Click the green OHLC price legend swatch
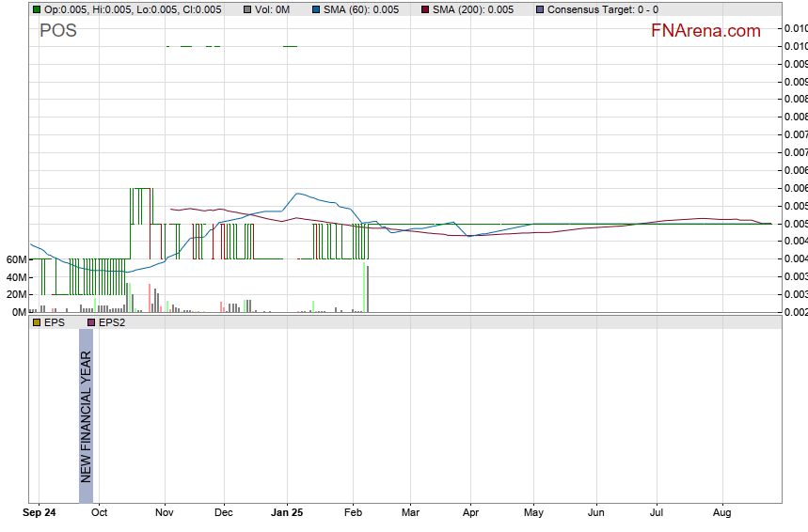The width and height of the screenshot is (808, 532). (36, 9)
